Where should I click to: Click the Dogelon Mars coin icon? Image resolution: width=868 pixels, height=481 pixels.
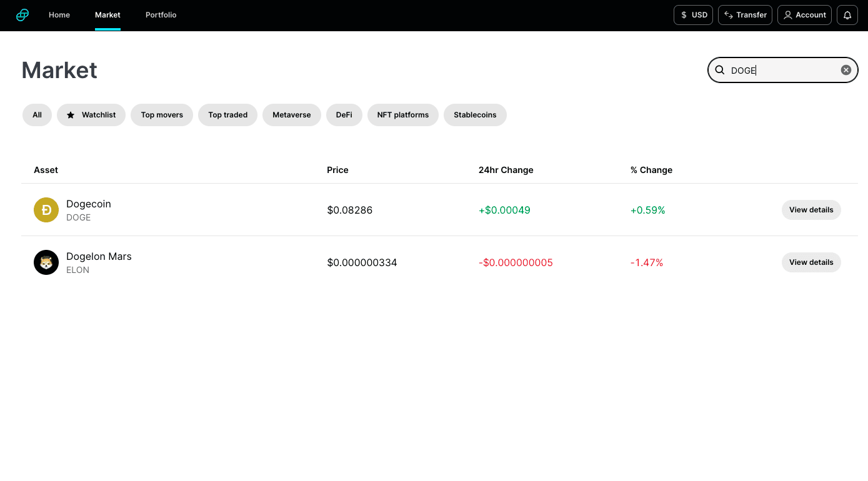pyautogui.click(x=46, y=262)
